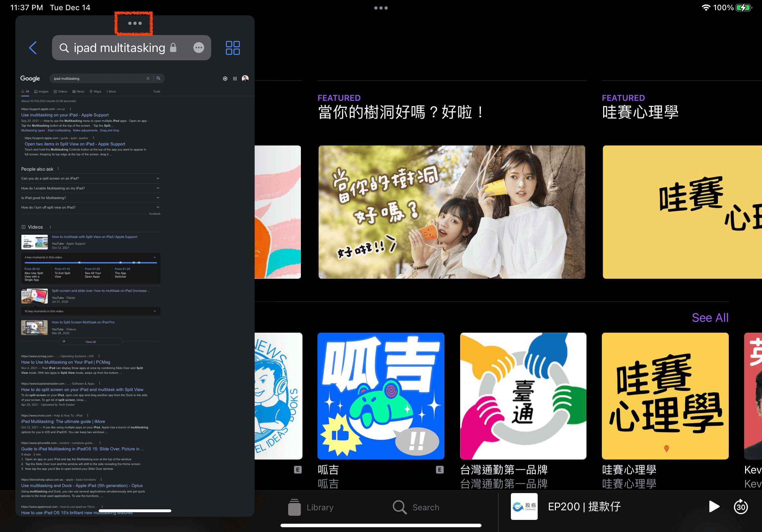Screen dimensions: 762x532
Task: Open the address bar more options button
Action: pos(199,48)
